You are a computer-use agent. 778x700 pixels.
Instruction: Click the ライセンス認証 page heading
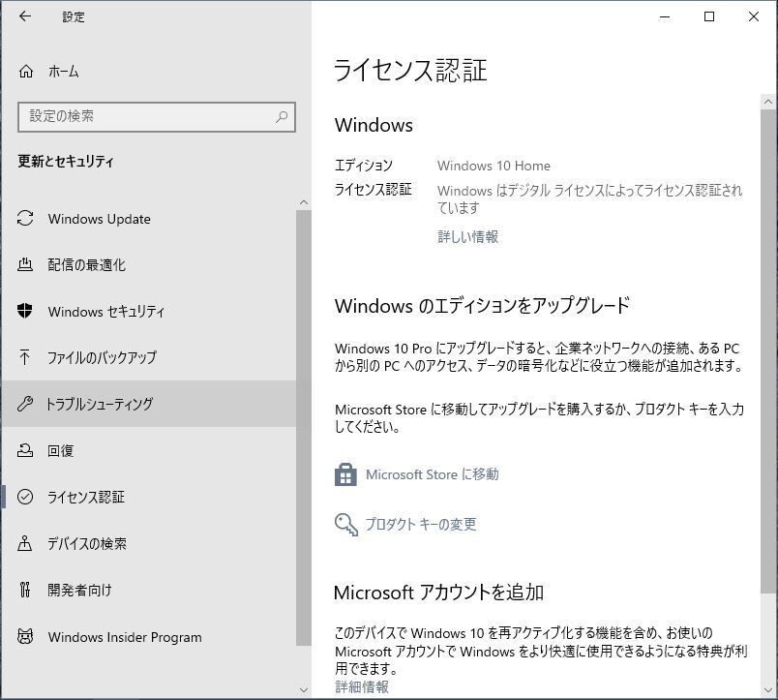point(410,70)
